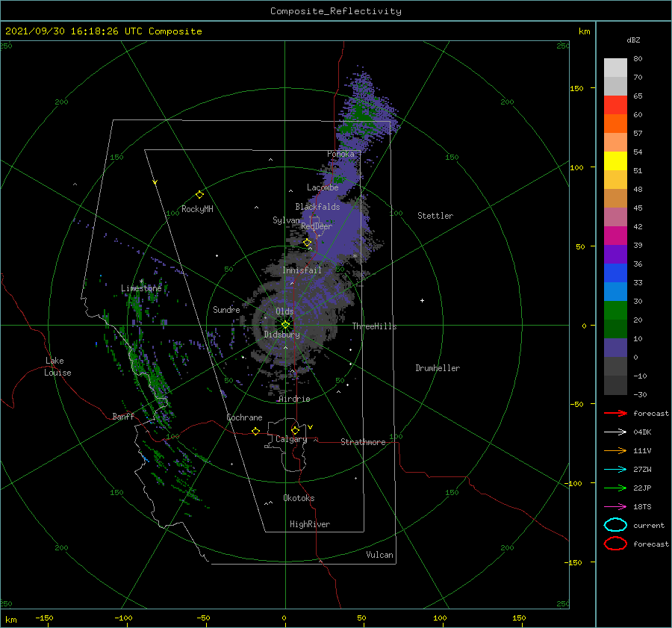Click the yellow diamond marker near RedDeer
Viewport: 672px width, 628px height.
308,243
